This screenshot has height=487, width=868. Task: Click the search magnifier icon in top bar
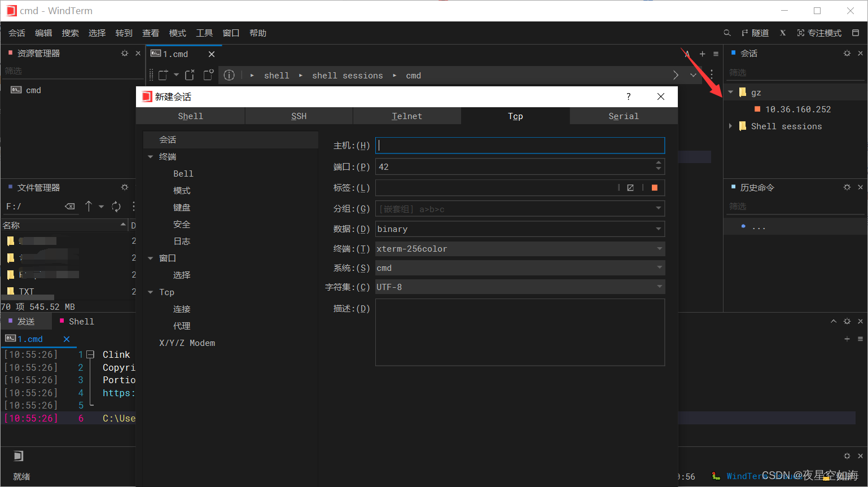coord(727,33)
